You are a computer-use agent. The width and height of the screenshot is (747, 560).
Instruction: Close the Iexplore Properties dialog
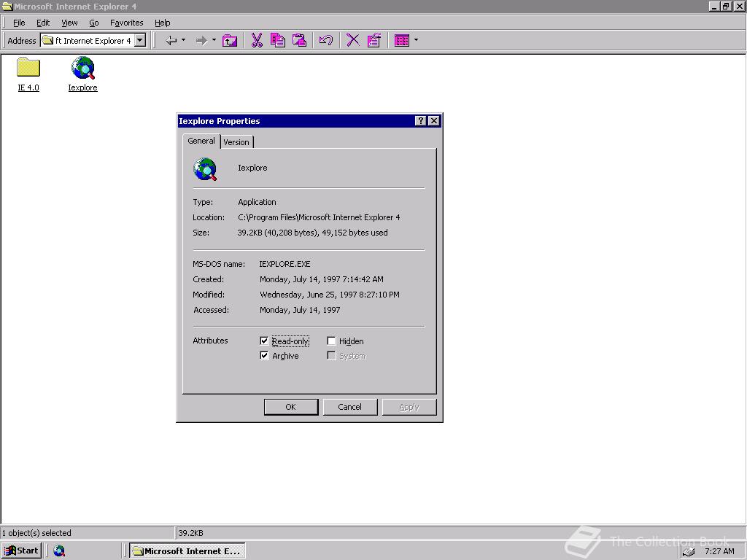click(x=433, y=121)
